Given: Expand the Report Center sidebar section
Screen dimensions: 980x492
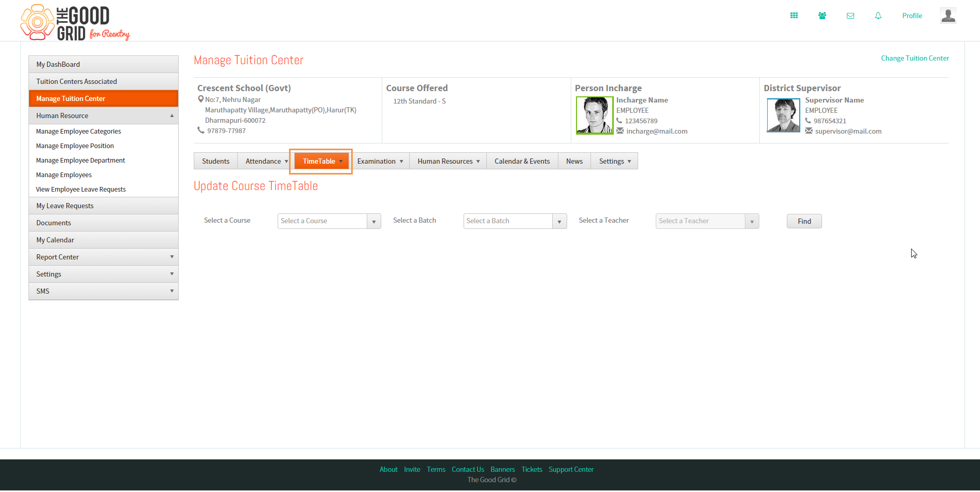Looking at the screenshot, I should pyautogui.click(x=104, y=257).
